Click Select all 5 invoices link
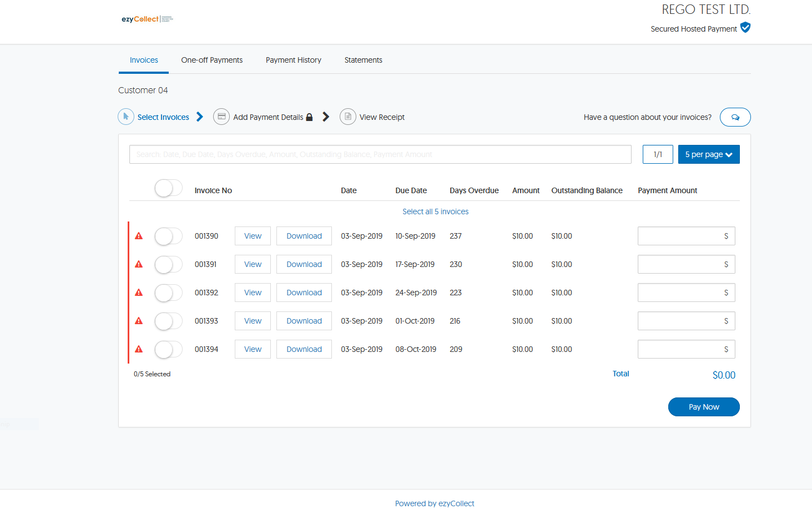Viewport: 812px width, 514px height. pos(436,211)
